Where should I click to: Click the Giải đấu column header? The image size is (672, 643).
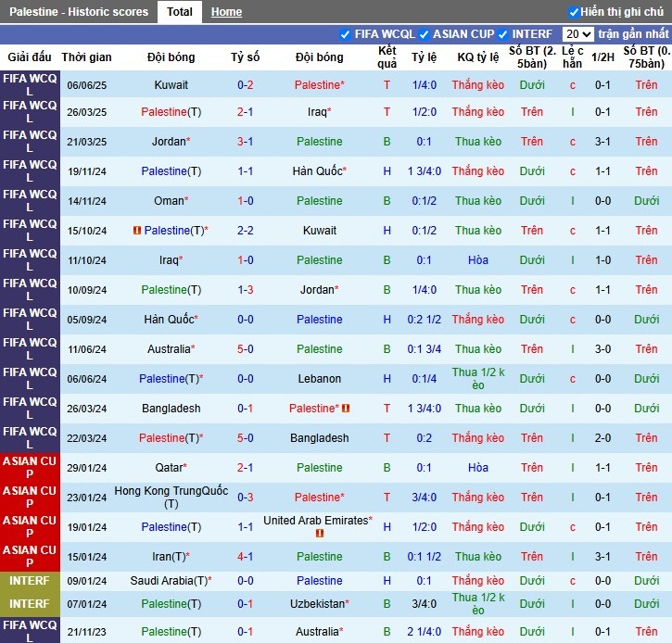(x=30, y=57)
